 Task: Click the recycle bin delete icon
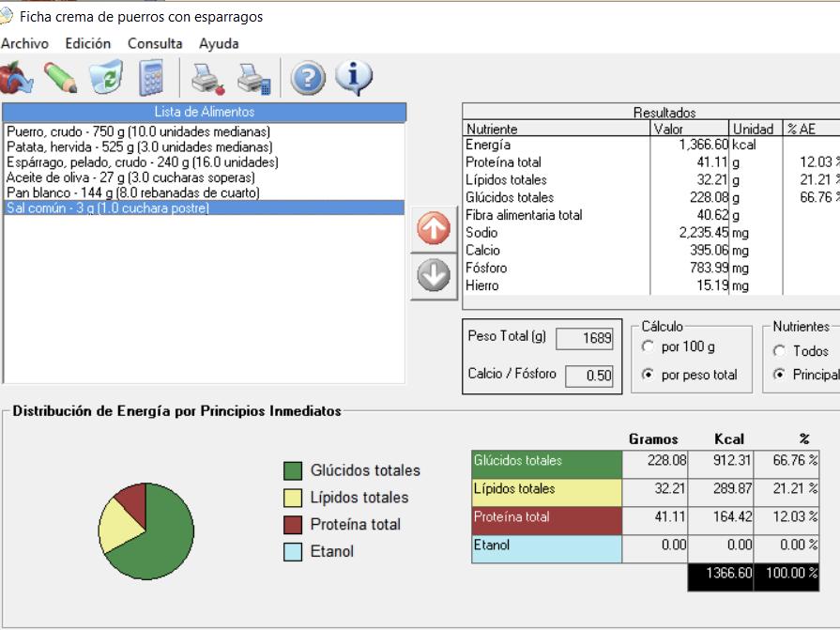[106, 79]
